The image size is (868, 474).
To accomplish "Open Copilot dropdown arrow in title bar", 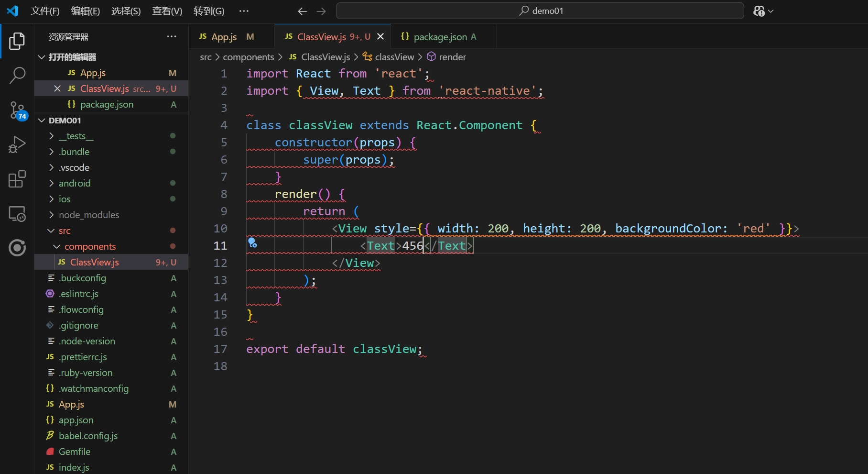I will click(x=770, y=11).
